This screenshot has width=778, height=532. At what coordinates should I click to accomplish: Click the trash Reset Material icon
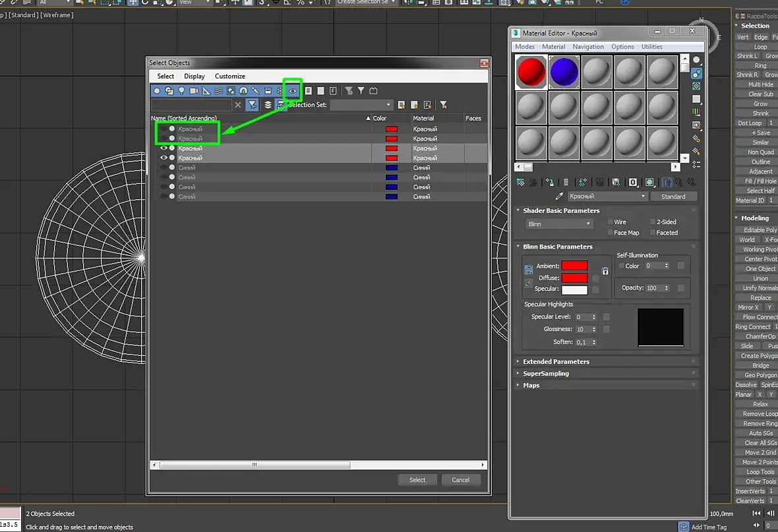point(565,182)
